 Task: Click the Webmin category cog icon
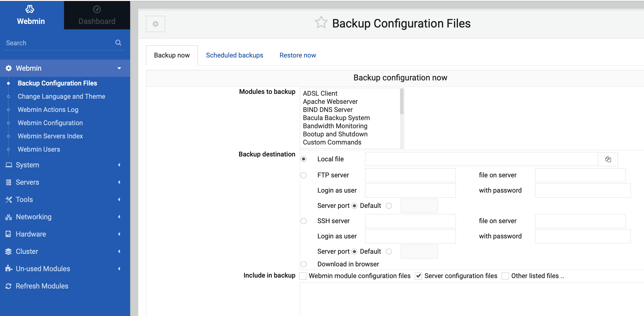[9, 68]
